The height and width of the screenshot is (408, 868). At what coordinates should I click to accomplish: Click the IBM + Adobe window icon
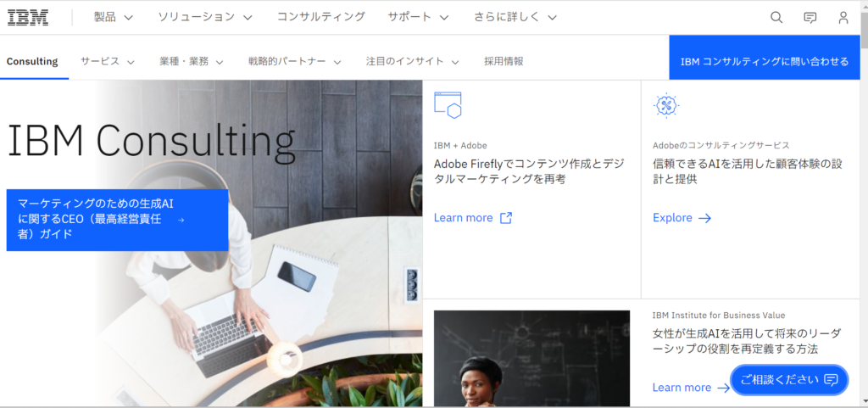coord(448,105)
